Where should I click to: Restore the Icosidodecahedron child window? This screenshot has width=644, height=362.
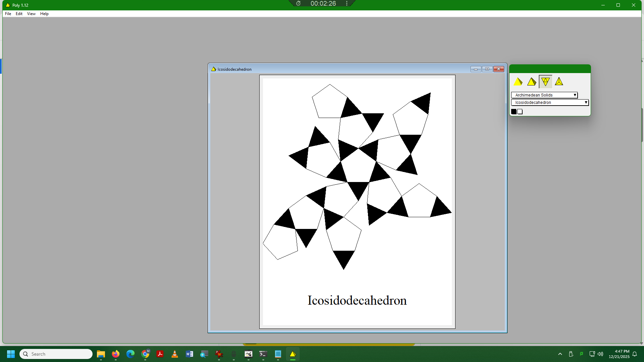(487, 69)
